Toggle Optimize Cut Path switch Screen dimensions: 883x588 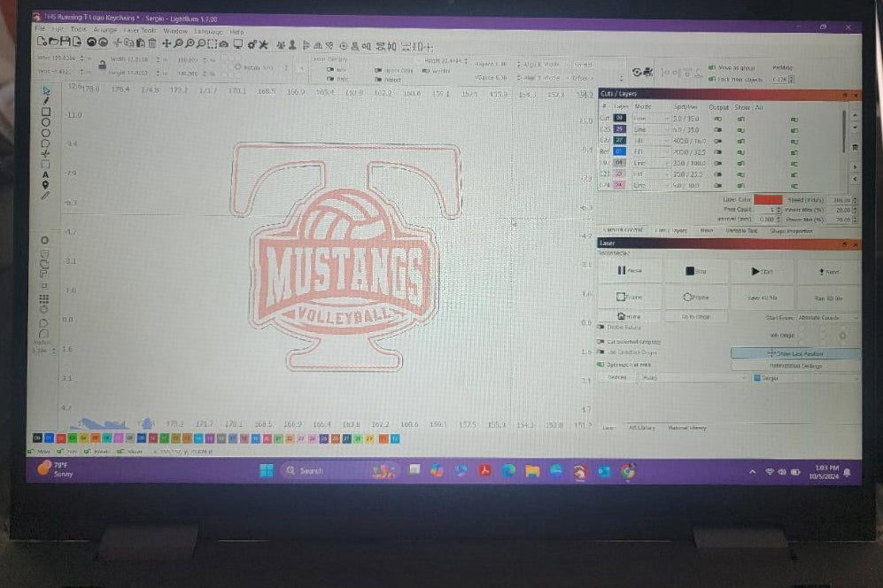[600, 365]
